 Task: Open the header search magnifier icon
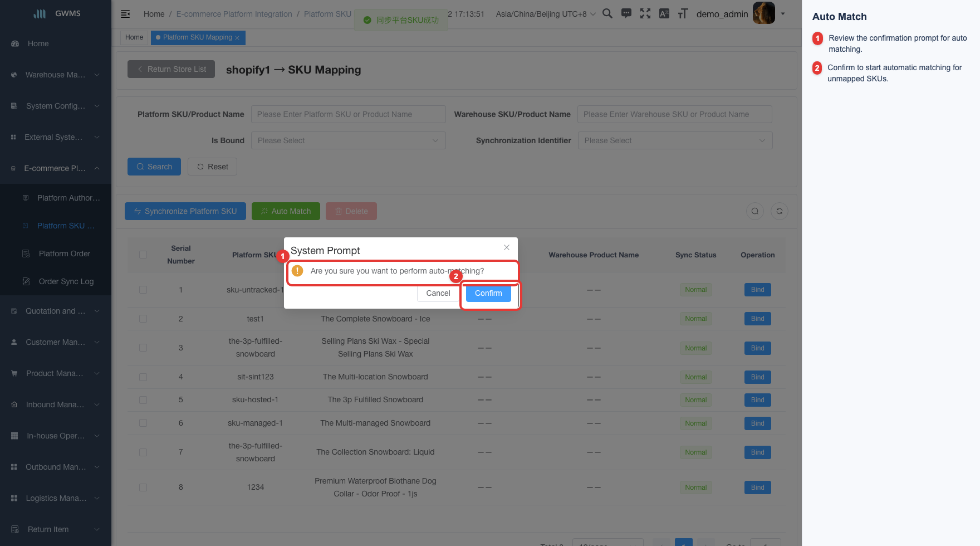[607, 13]
